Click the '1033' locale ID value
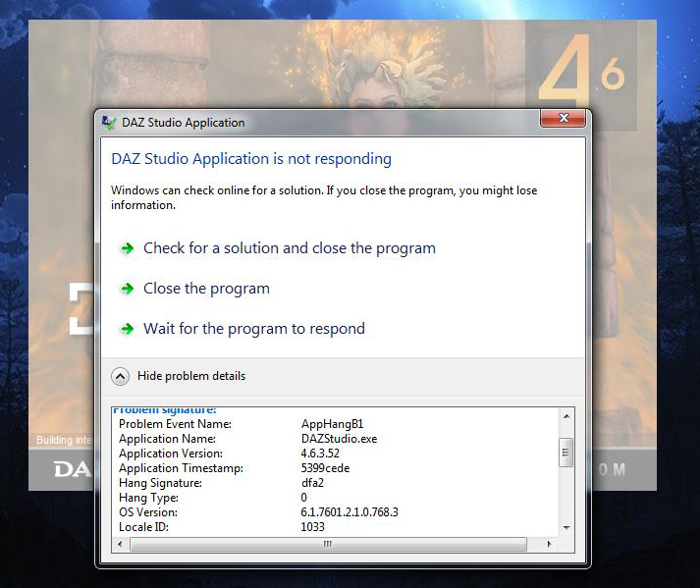The width and height of the screenshot is (700, 588). [x=312, y=527]
